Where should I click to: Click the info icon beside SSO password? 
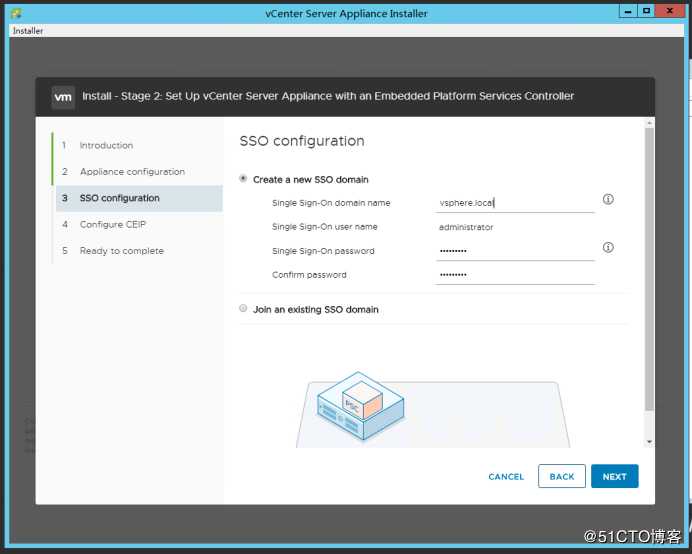(x=608, y=247)
